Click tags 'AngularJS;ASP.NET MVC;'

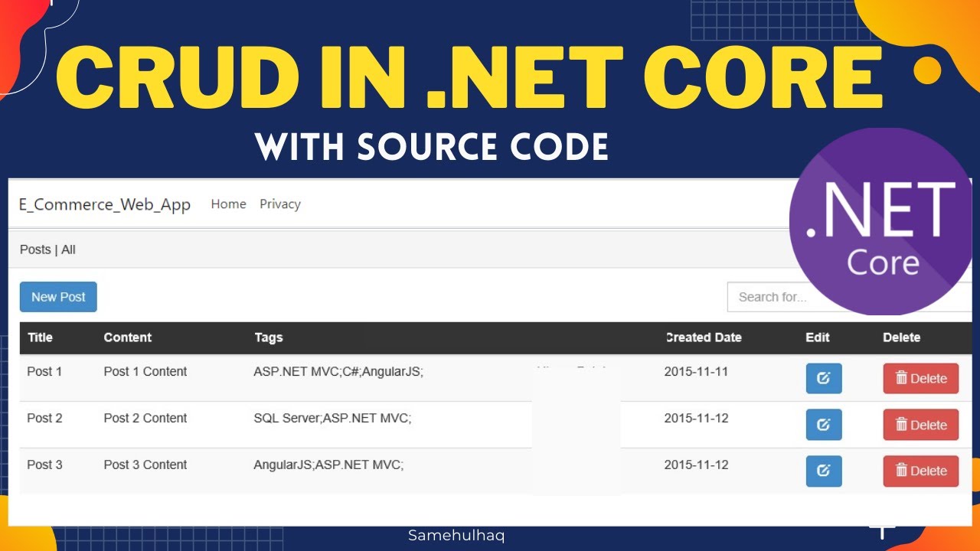(x=328, y=465)
